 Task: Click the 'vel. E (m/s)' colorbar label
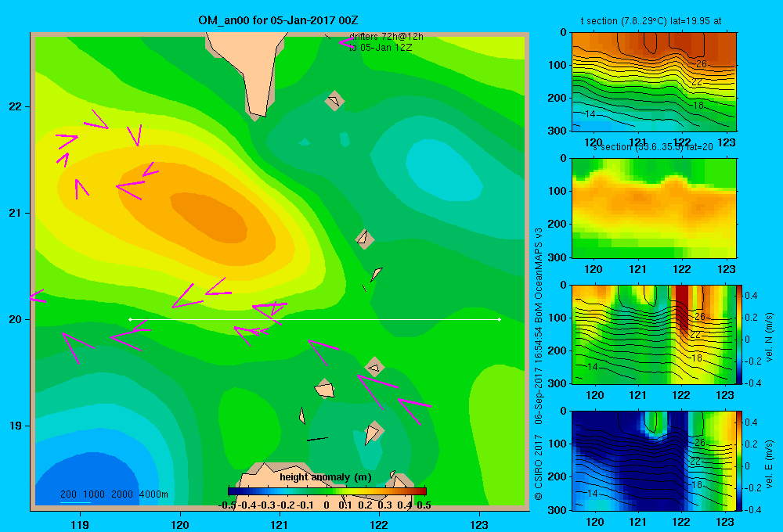pos(770,464)
